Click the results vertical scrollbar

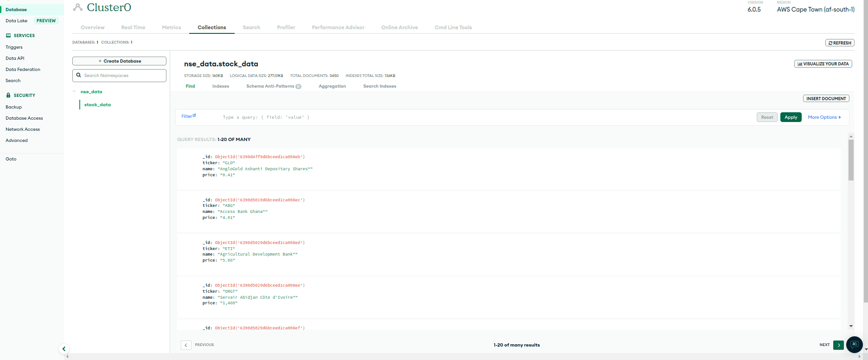851,160
